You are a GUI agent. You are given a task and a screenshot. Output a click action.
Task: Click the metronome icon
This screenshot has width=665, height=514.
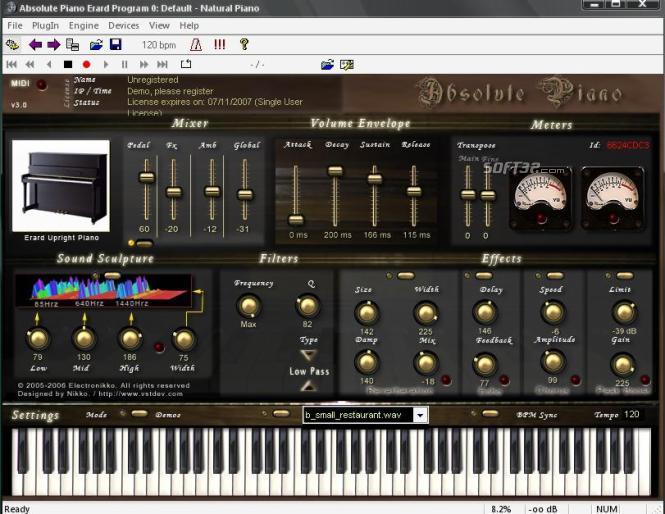196,44
